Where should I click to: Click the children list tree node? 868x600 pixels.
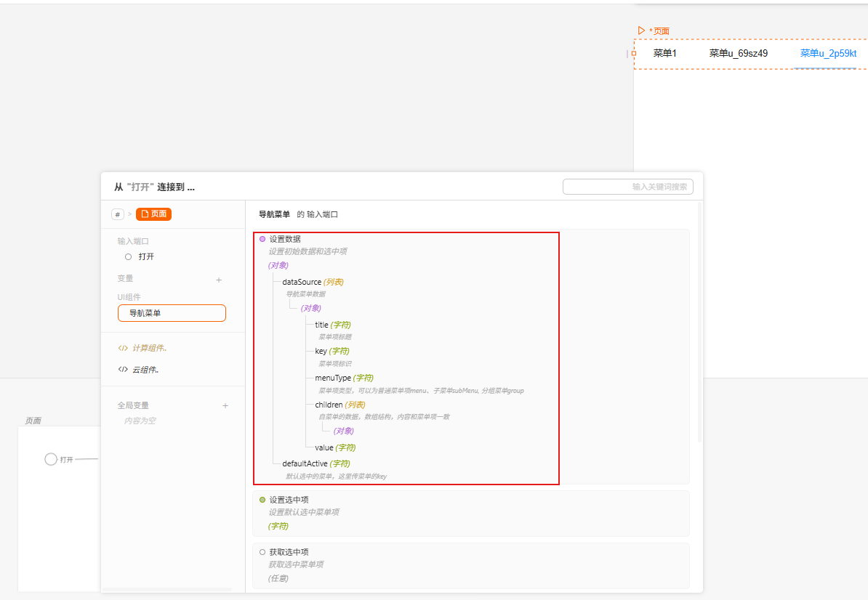click(x=329, y=405)
